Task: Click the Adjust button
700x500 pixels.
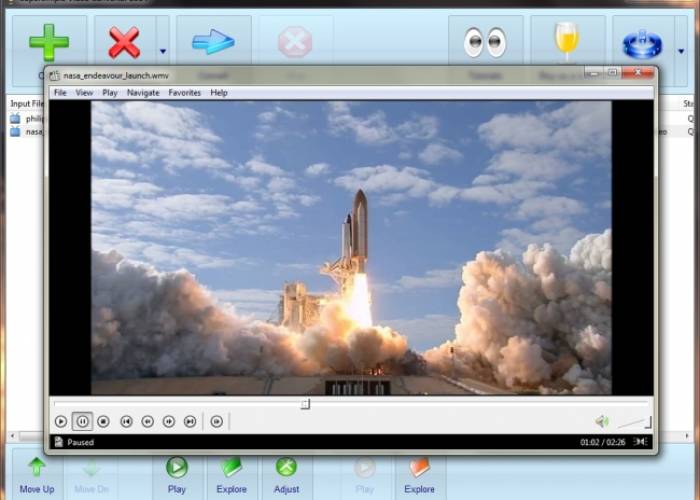Action: [x=286, y=476]
